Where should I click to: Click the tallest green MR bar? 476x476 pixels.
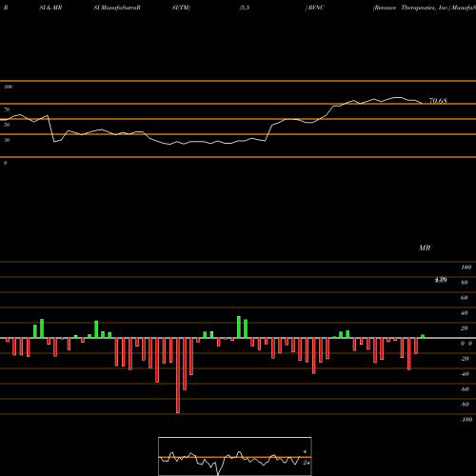coord(239,327)
